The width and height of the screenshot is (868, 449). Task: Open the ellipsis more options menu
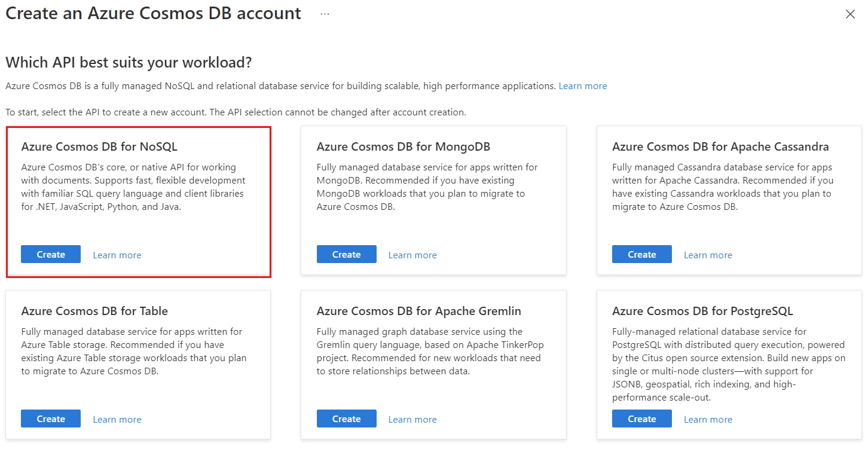[x=325, y=14]
